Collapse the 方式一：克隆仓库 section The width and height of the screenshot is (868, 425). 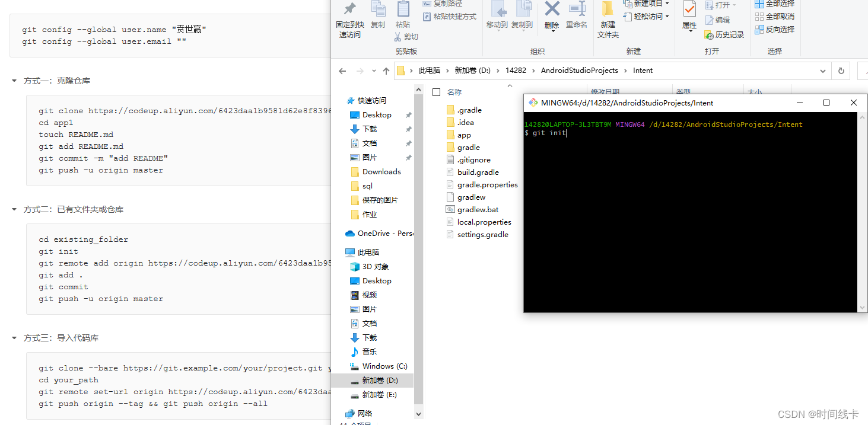(x=14, y=81)
